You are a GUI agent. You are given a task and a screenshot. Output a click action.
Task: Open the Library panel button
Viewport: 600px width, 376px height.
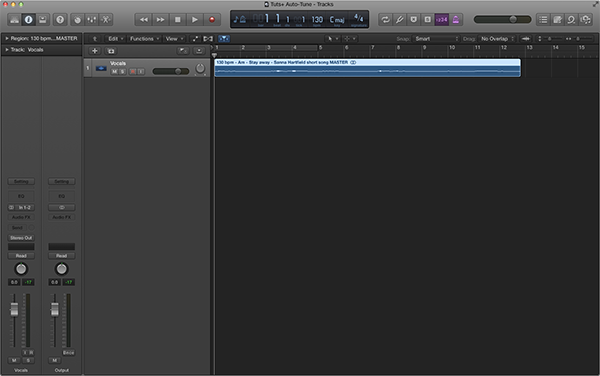click(14, 20)
